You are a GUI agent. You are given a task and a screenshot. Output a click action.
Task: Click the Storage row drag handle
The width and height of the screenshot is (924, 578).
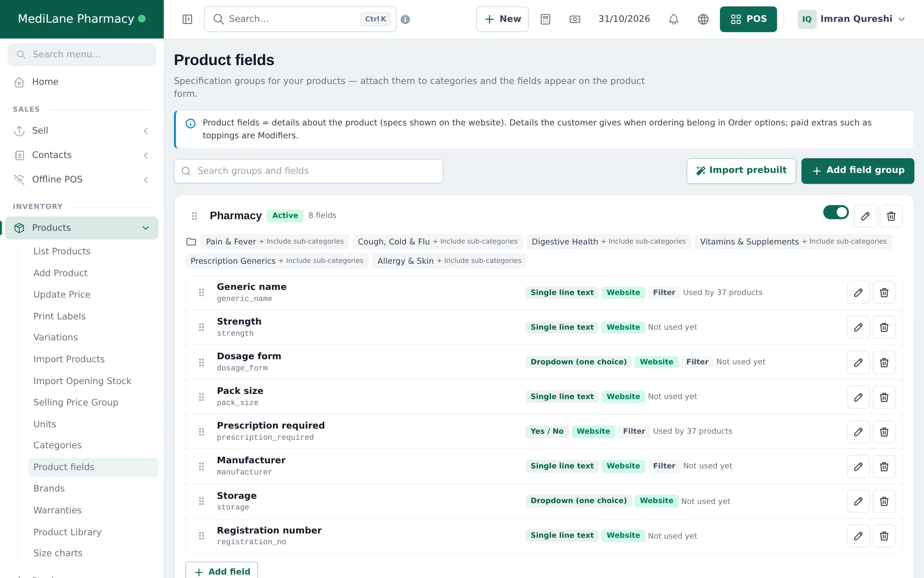click(201, 501)
